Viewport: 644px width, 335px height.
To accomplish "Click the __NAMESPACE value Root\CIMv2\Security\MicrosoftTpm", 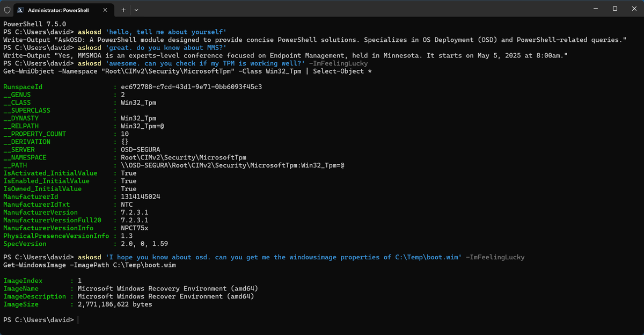I will (x=184, y=157).
